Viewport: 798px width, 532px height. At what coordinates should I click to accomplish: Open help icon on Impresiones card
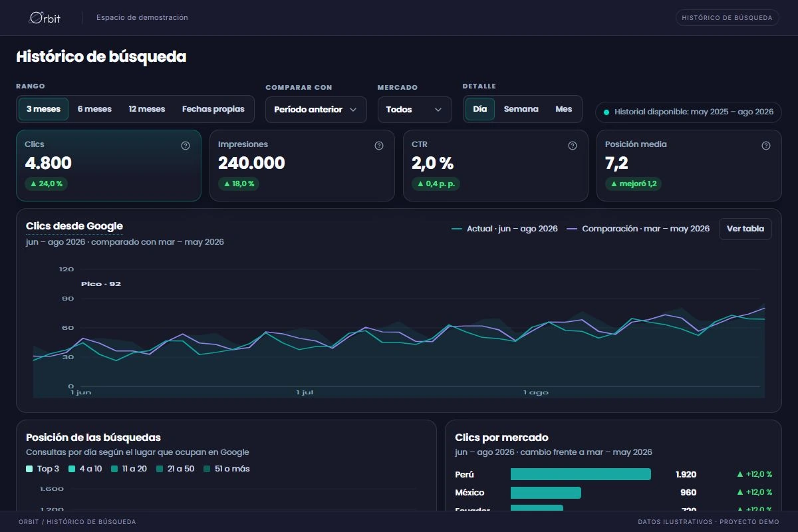pyautogui.click(x=379, y=146)
